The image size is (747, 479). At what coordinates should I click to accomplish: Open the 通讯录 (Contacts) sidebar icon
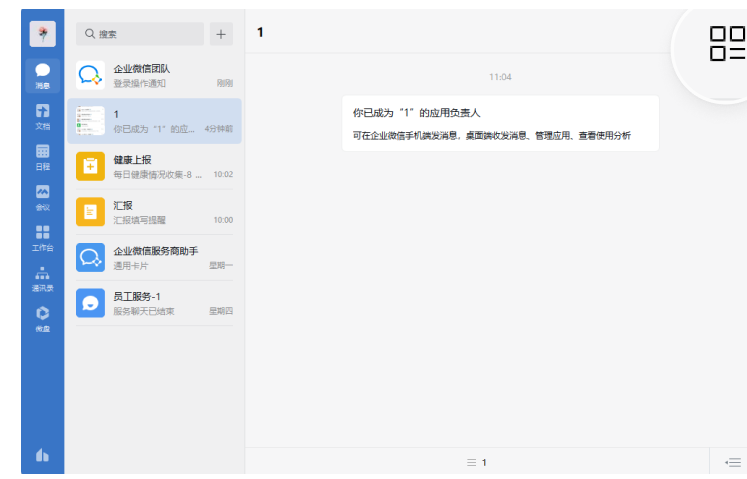pos(42,278)
